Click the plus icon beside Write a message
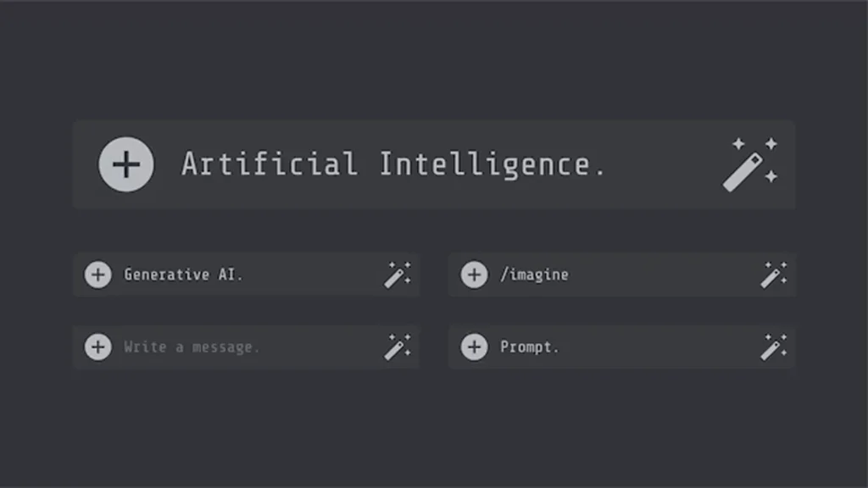Viewport: 868px width, 488px height. click(99, 347)
